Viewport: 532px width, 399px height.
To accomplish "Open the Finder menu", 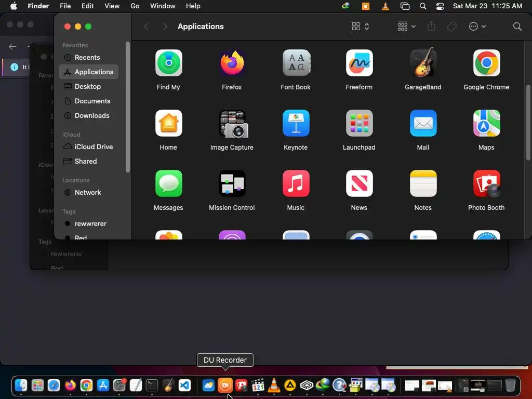I will pyautogui.click(x=38, y=6).
